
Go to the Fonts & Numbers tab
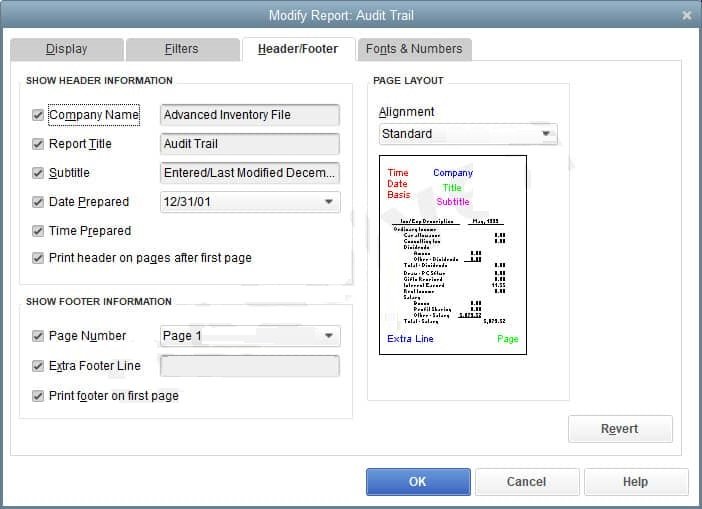[x=414, y=49]
